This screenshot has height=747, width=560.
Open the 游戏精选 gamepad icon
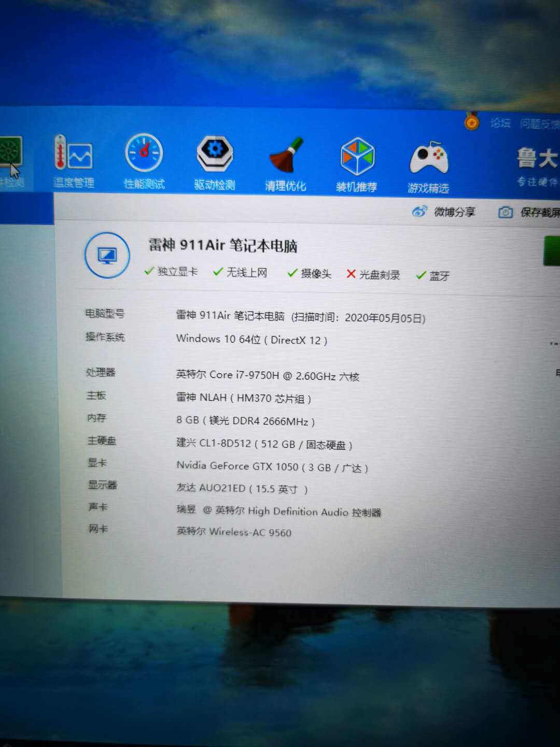[428, 167]
